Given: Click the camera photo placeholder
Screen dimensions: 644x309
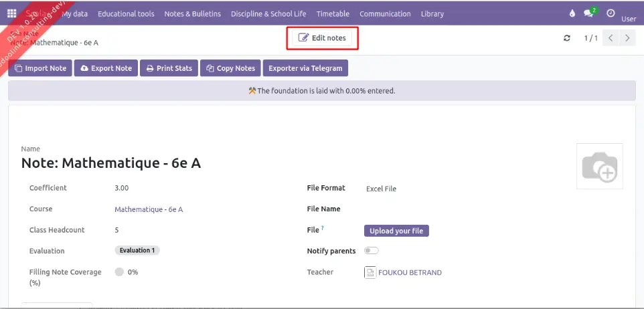Looking at the screenshot, I should (599, 167).
